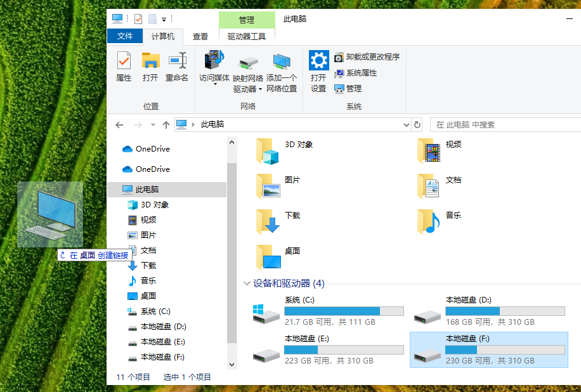Screen dimensions: 581x392
Task: Switch to the 查看 ribbon tab
Action: point(200,36)
